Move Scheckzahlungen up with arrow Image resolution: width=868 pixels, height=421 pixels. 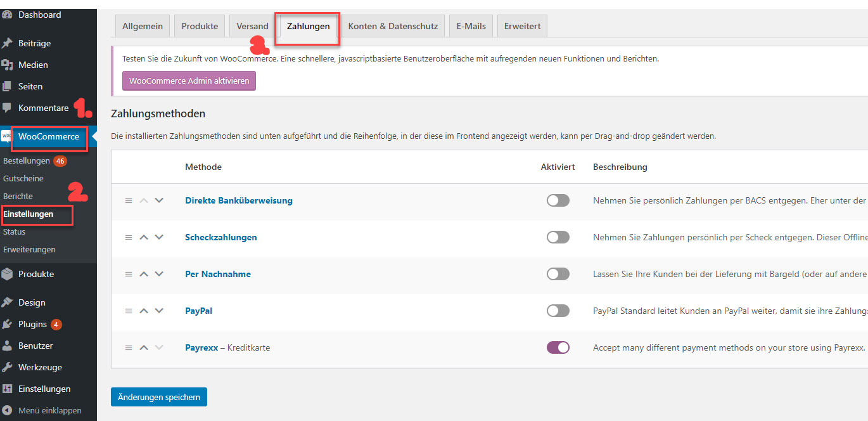tap(144, 237)
